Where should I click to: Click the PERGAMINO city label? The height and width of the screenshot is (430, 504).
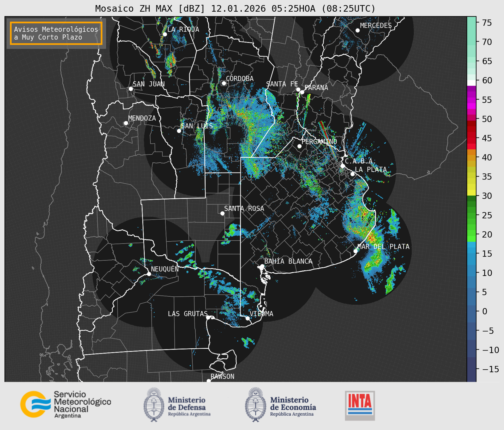click(319, 141)
